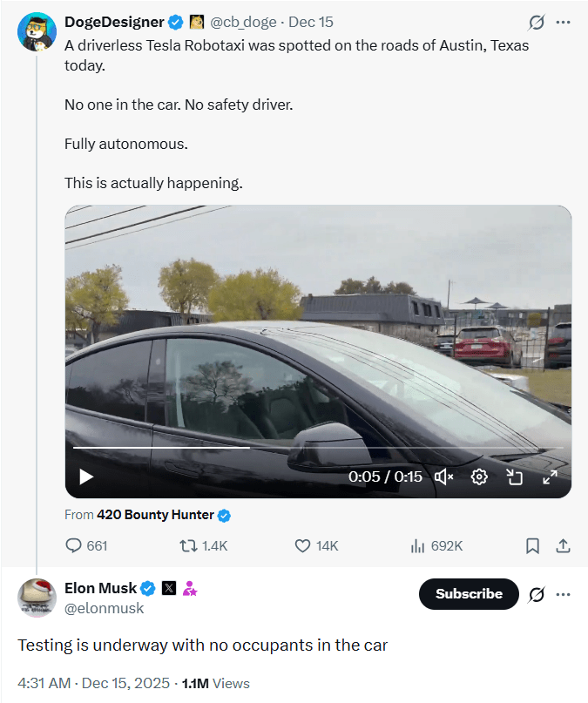
Task: Share DogeDesigner's post
Action: pos(563,545)
